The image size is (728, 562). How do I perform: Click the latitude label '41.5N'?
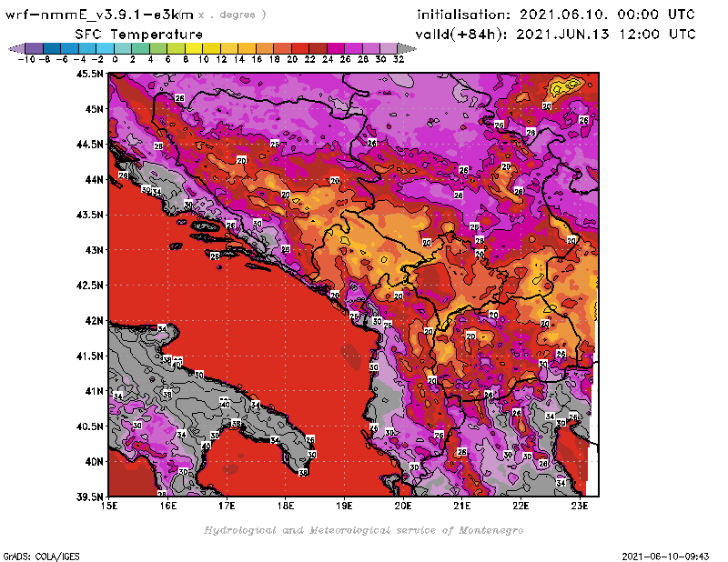(89, 356)
